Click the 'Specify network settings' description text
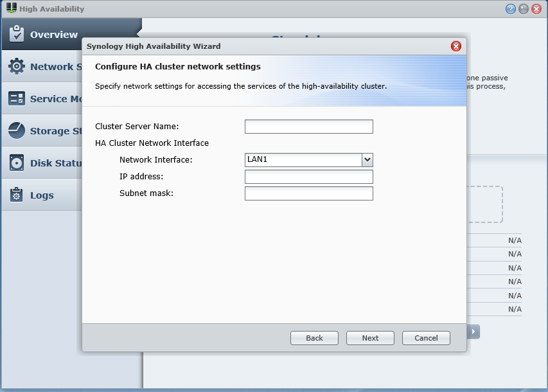The width and height of the screenshot is (548, 392). [241, 86]
